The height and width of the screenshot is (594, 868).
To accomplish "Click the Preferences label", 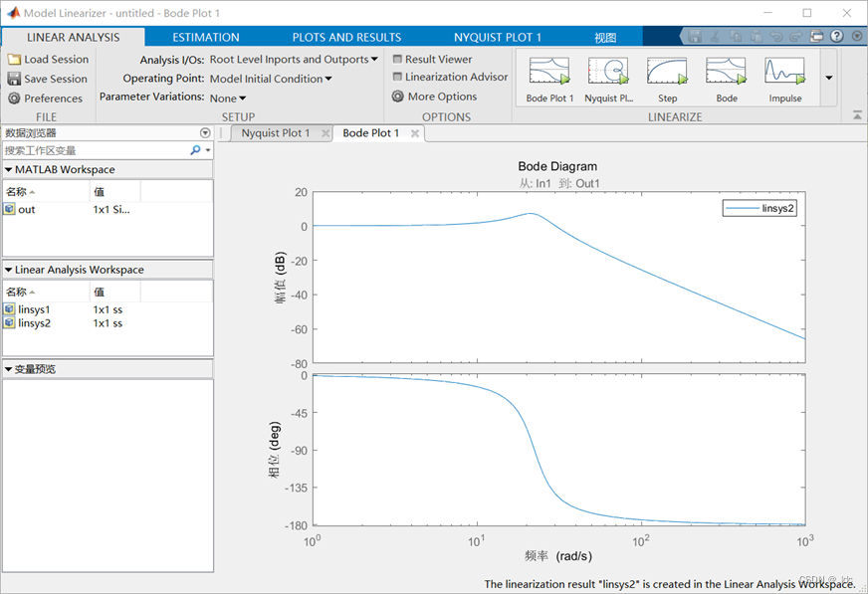I will [x=53, y=99].
